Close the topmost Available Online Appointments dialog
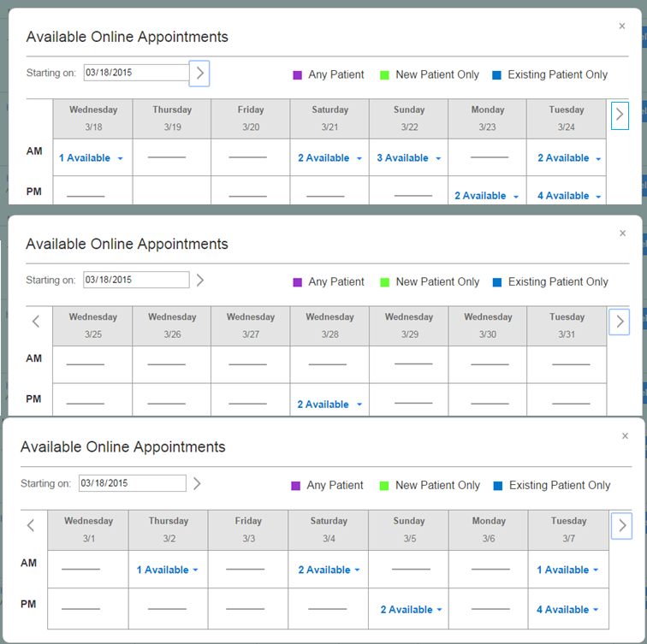Viewport: 647px width, 644px height. (622, 27)
